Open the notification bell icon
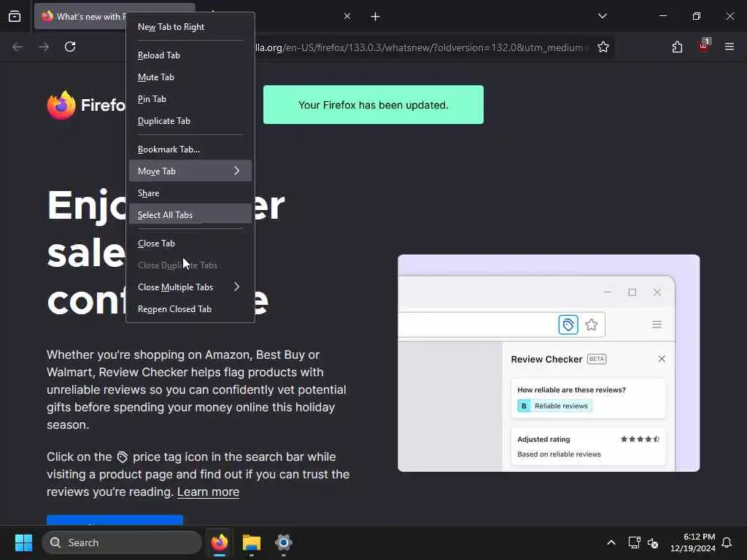747x560 pixels. tap(727, 542)
